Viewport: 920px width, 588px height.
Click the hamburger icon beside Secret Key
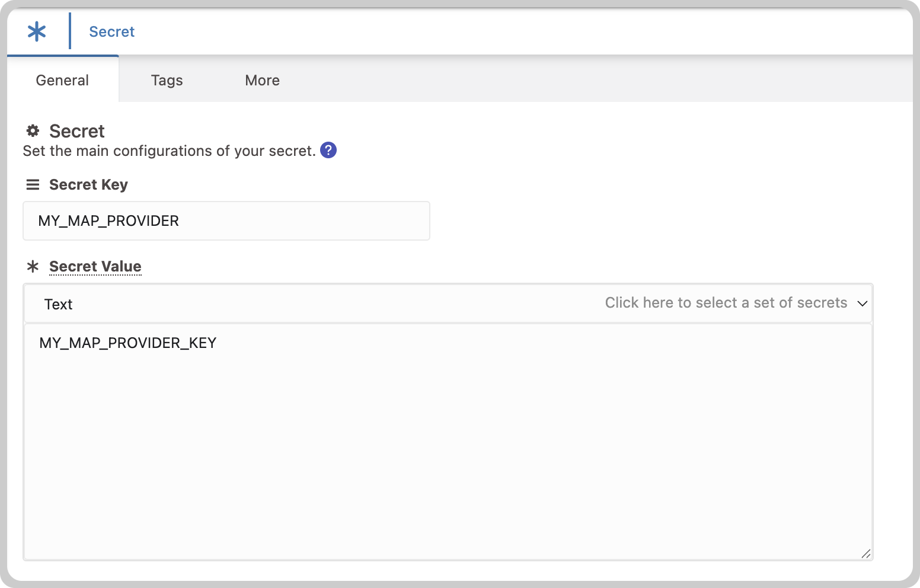(x=33, y=185)
